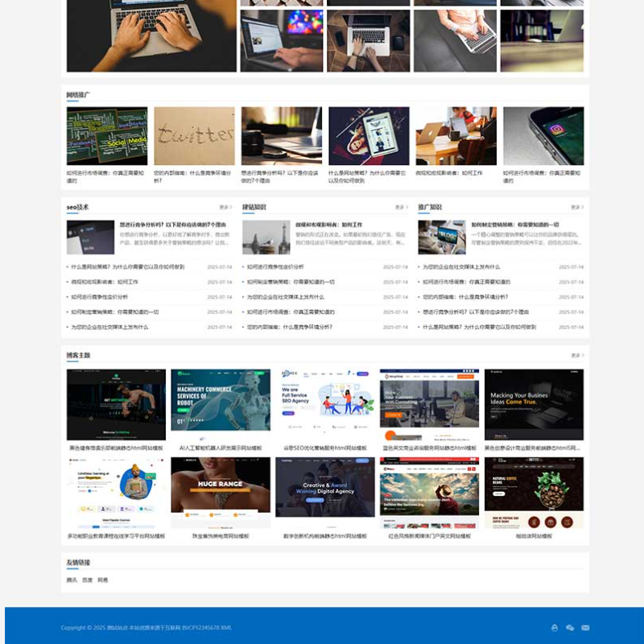
Task: Select the 网络推广 section heading
Action: click(78, 96)
